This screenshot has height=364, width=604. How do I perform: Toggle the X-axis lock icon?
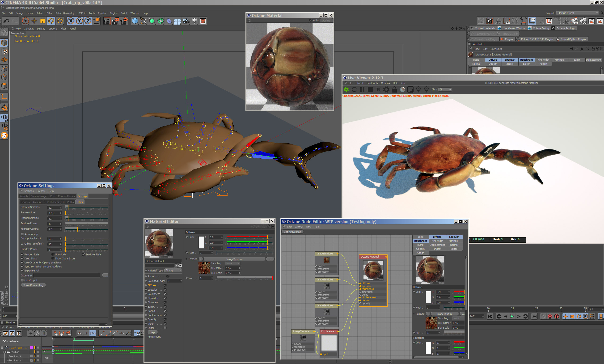[x=71, y=21]
